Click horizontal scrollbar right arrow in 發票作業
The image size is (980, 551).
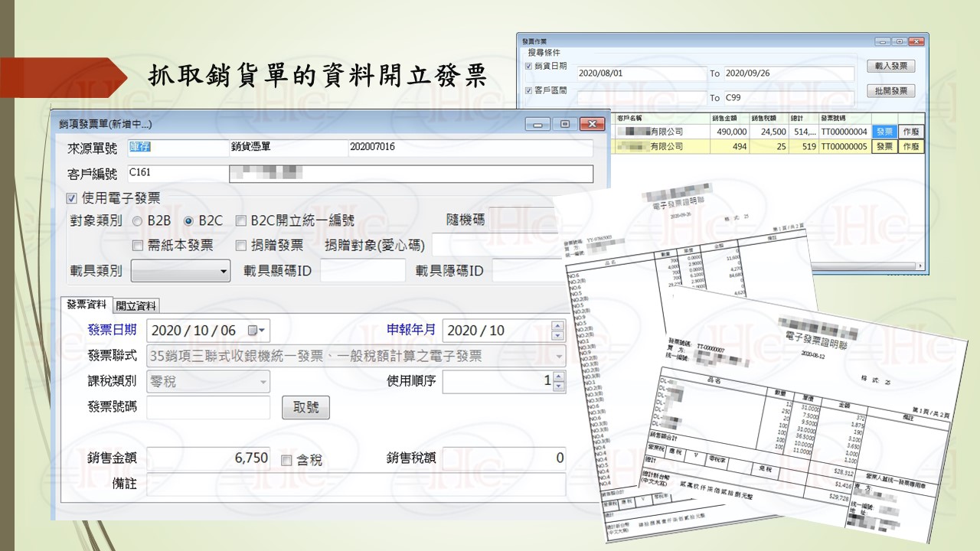point(920,266)
